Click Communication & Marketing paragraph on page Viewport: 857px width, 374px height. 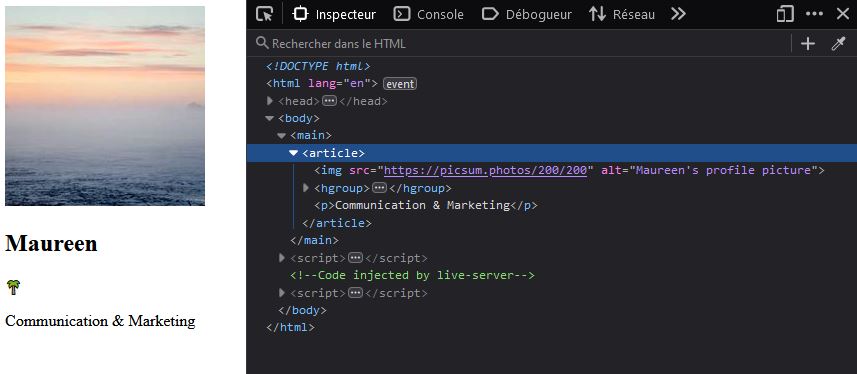pyautogui.click(x=100, y=321)
